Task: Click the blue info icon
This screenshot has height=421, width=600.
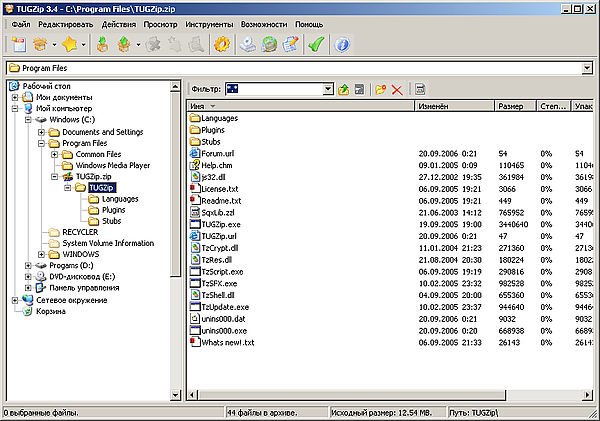Action: pos(343,45)
